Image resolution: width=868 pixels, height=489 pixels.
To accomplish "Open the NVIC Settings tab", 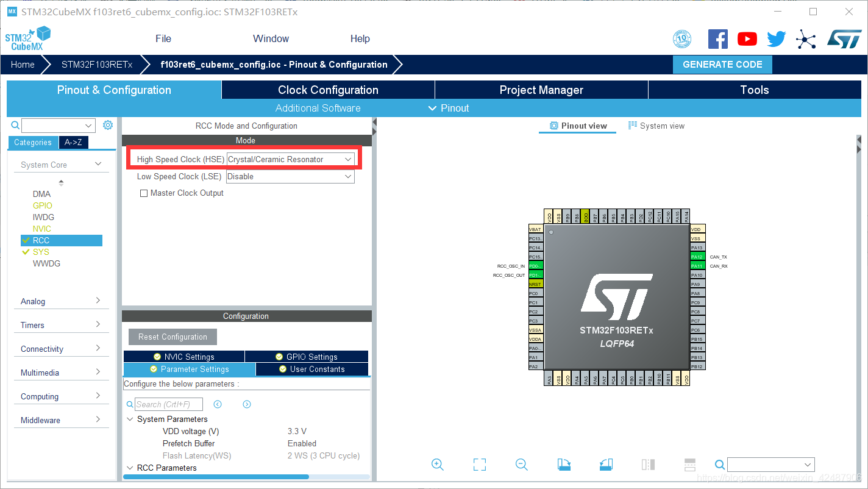I will 183,357.
